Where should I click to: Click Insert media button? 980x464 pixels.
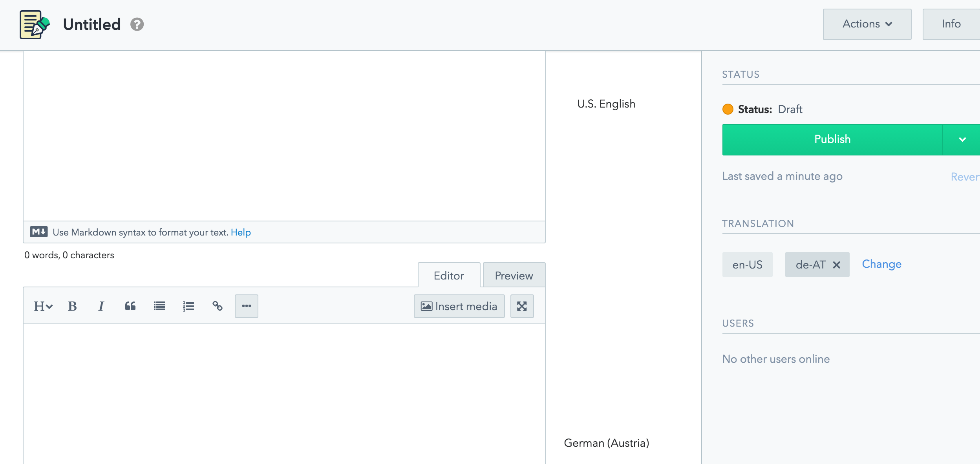pos(459,306)
